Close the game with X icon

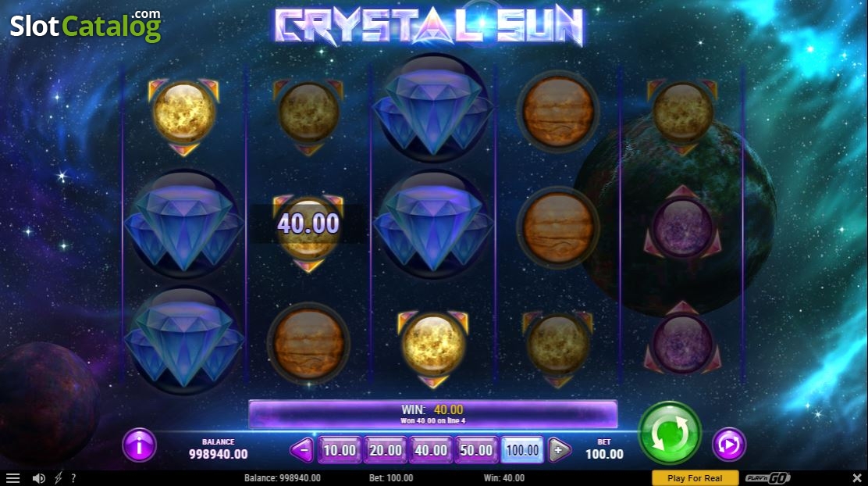click(857, 477)
